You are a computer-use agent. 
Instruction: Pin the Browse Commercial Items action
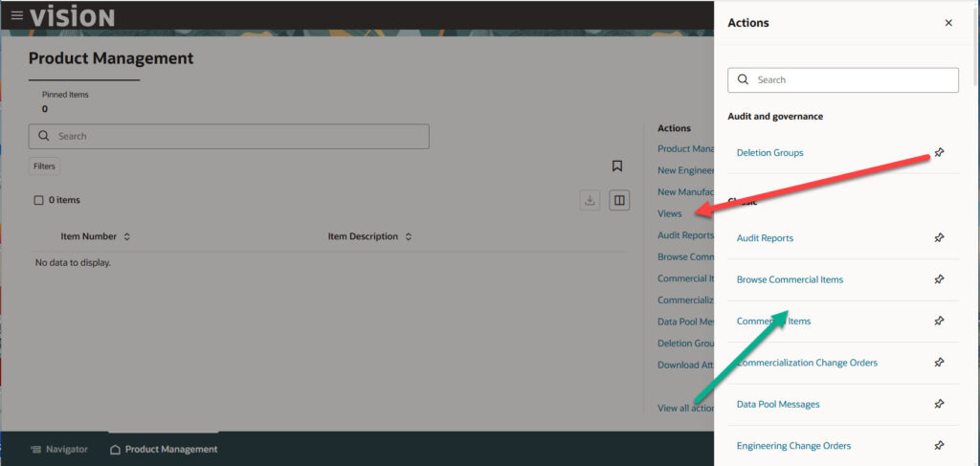(x=939, y=279)
